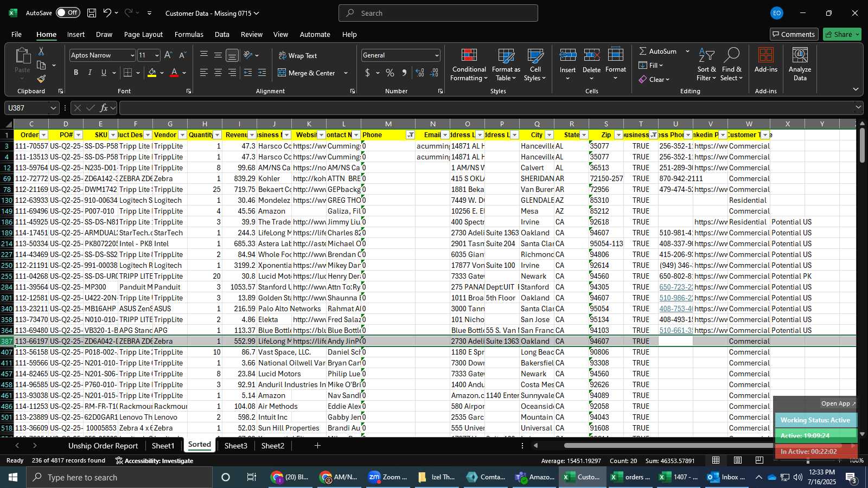Screen dimensions: 868x488
Task: Click the Comments button
Action: click(x=793, y=34)
